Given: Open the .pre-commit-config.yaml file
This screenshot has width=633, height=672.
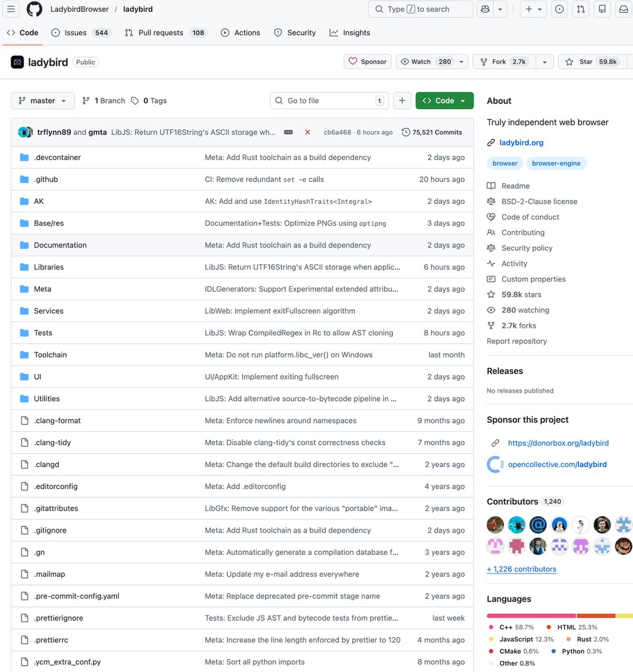Looking at the screenshot, I should click(77, 596).
